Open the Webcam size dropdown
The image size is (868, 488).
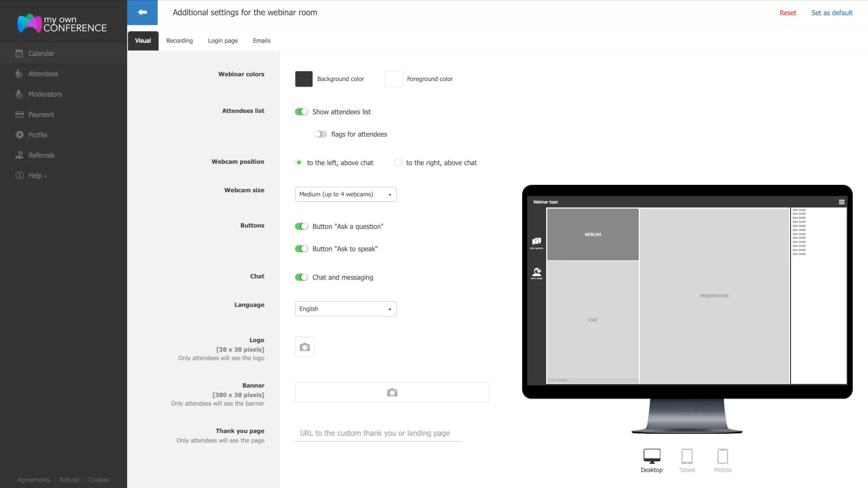pyautogui.click(x=345, y=194)
